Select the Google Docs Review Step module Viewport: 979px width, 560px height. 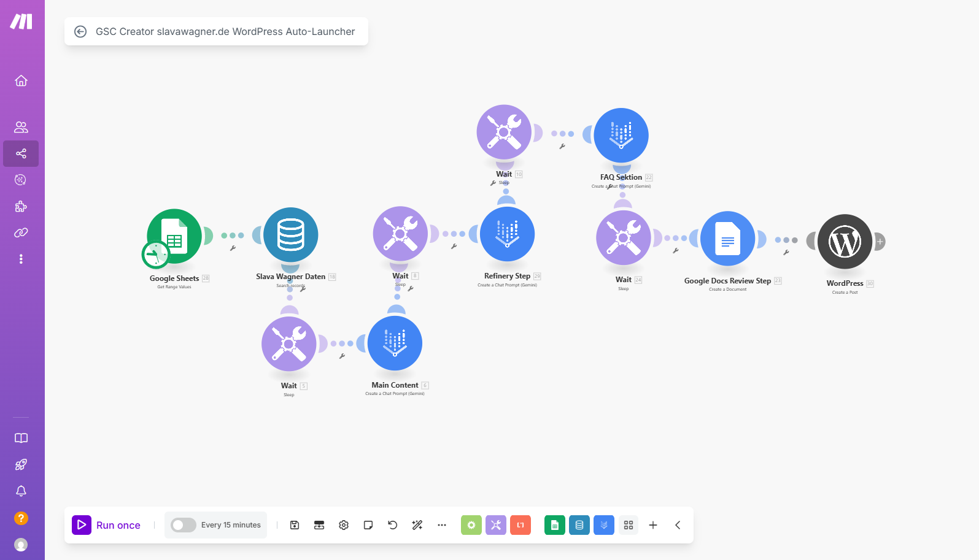tap(728, 239)
